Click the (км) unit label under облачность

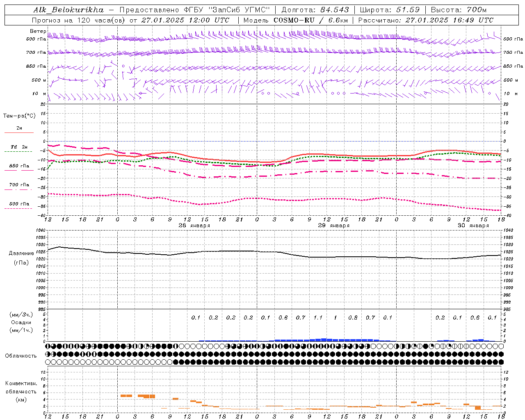[x=21, y=399]
